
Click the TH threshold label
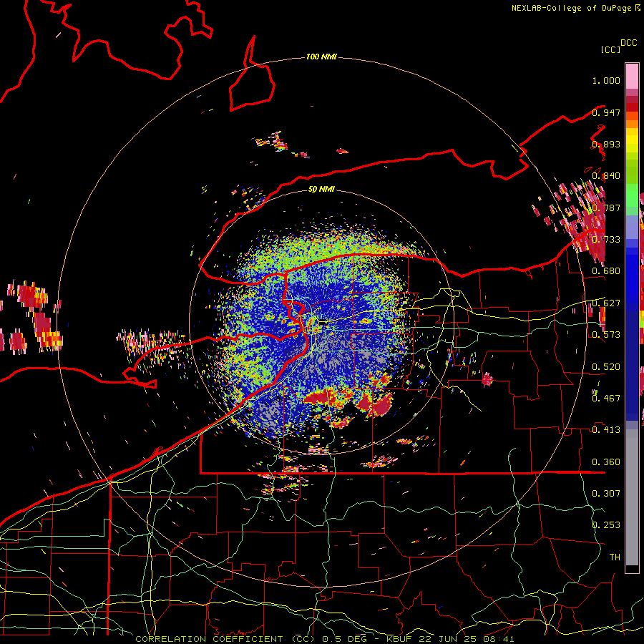coord(615,557)
